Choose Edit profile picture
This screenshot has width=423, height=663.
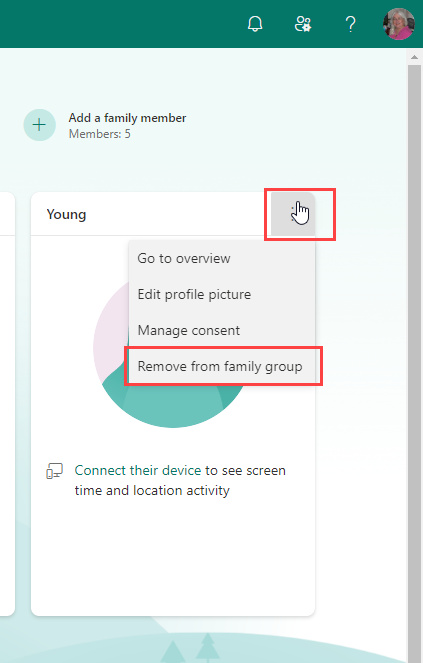(x=194, y=294)
